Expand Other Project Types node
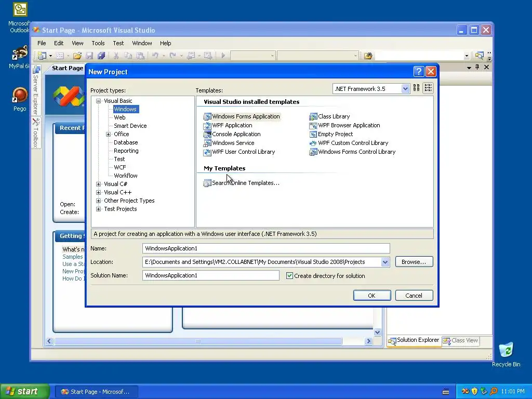The width and height of the screenshot is (532, 399). coord(98,201)
